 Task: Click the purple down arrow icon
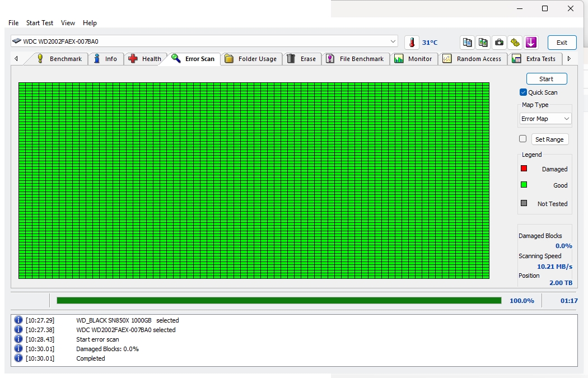pyautogui.click(x=531, y=43)
